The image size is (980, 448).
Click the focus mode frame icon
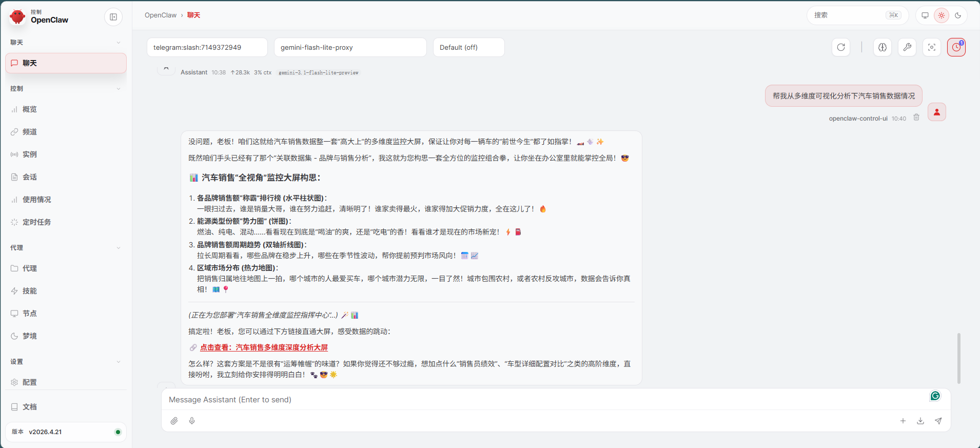click(932, 47)
